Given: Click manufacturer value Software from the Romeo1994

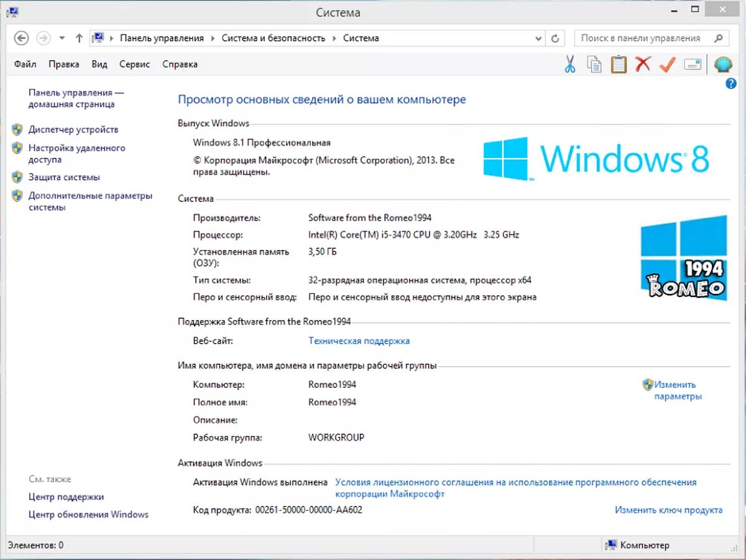Looking at the screenshot, I should click(x=370, y=218).
